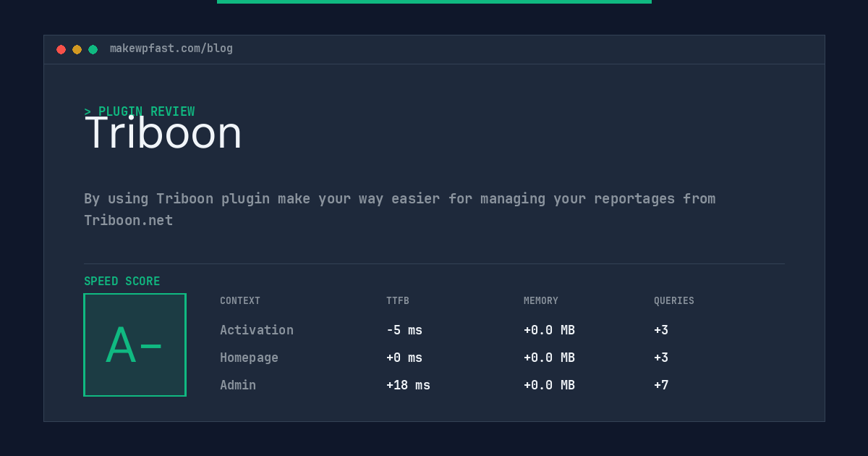Click the makewpfast.com/blog address text
868x456 pixels.
pyautogui.click(x=171, y=48)
